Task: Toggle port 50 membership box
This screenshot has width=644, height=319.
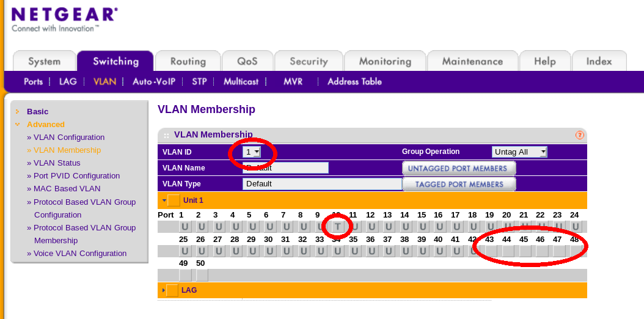Action: [x=202, y=275]
